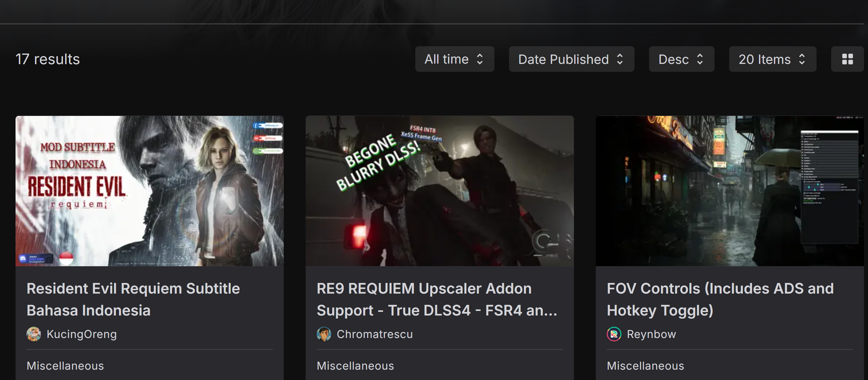
Task: Open the All time period dropdown
Action: [x=454, y=59]
